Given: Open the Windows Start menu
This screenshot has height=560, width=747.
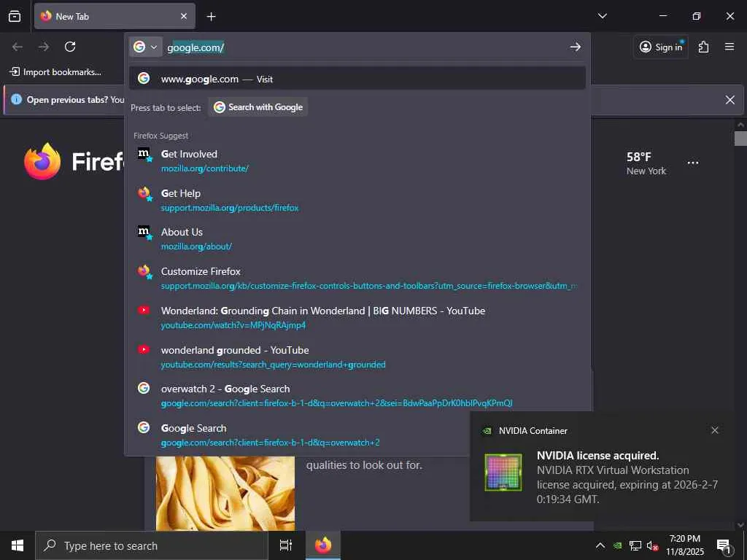Looking at the screenshot, I should 18,545.
